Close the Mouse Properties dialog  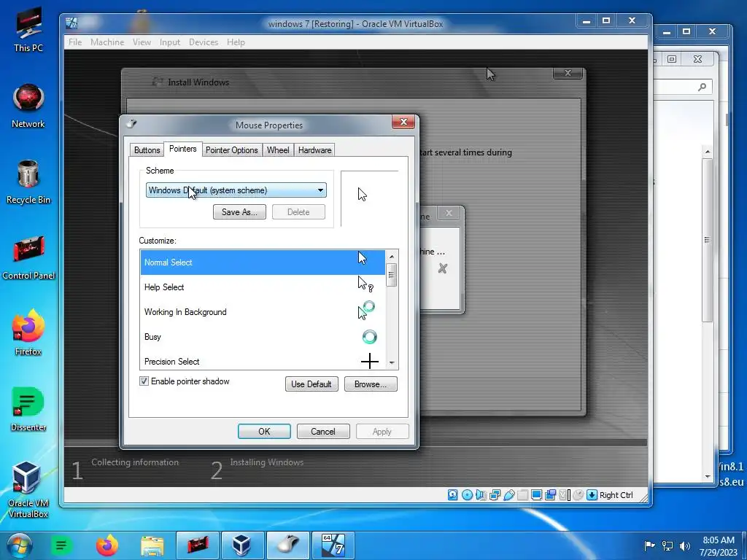(x=403, y=122)
